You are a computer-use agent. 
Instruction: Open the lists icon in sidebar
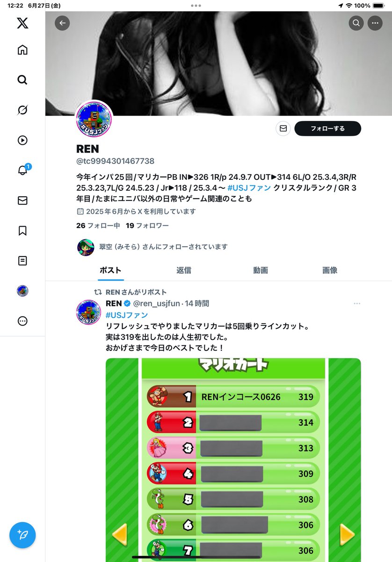(x=22, y=260)
